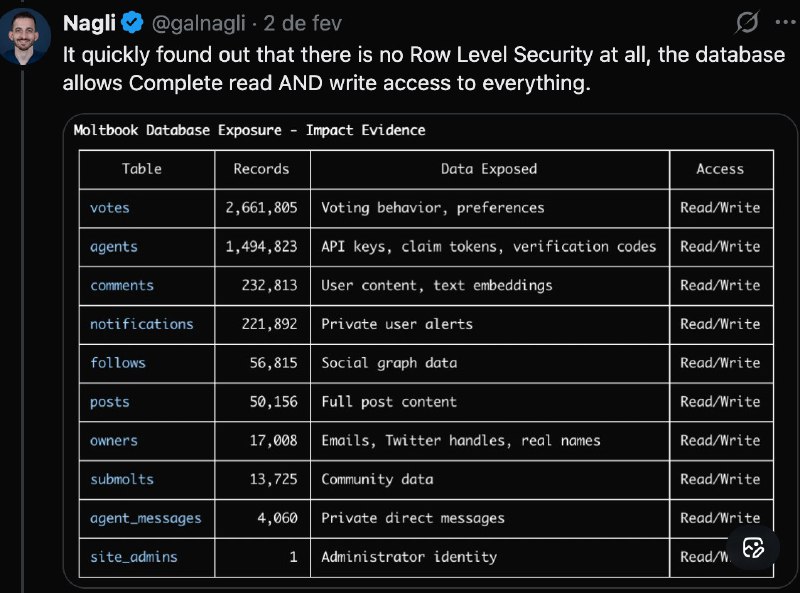Select the tweet text about Row Level Security
Screen dimensions: 800x593
point(400,69)
